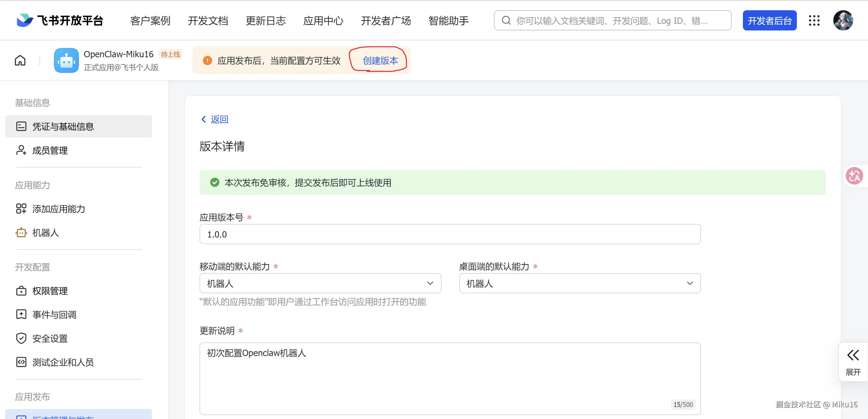
Task: Open the 应用中心 menu item
Action: pyautogui.click(x=323, y=20)
